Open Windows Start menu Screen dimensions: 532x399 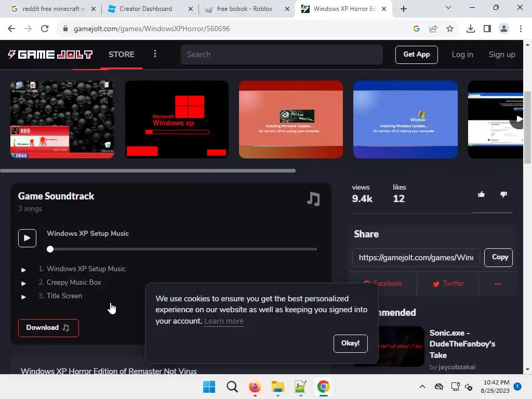tap(209, 387)
